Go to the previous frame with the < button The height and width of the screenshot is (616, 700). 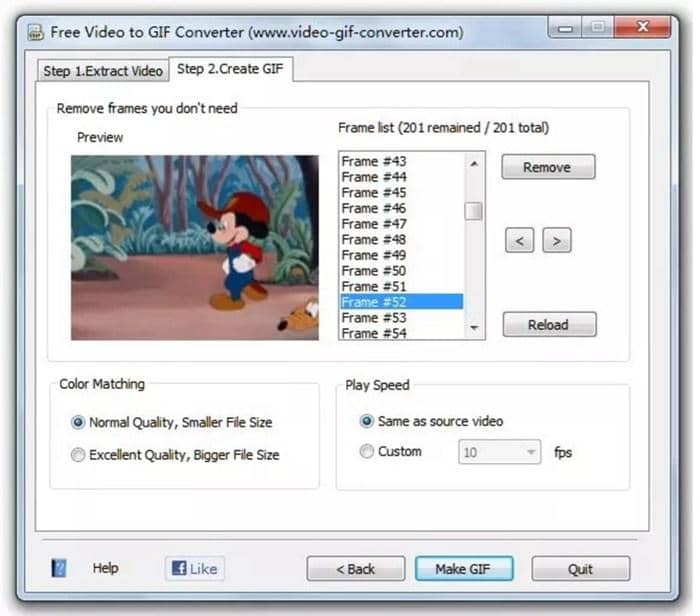pos(519,241)
